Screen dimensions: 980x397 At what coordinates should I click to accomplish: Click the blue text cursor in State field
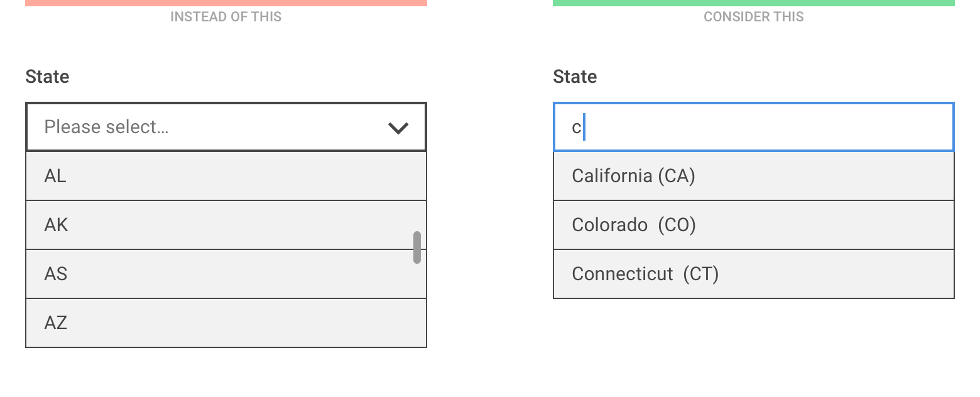tap(584, 127)
